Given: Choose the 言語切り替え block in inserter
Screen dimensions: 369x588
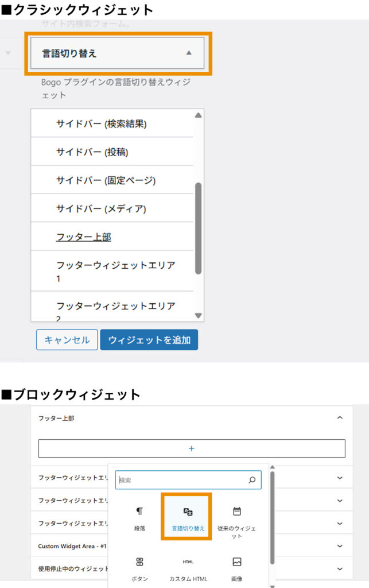Looking at the screenshot, I should 188,517.
